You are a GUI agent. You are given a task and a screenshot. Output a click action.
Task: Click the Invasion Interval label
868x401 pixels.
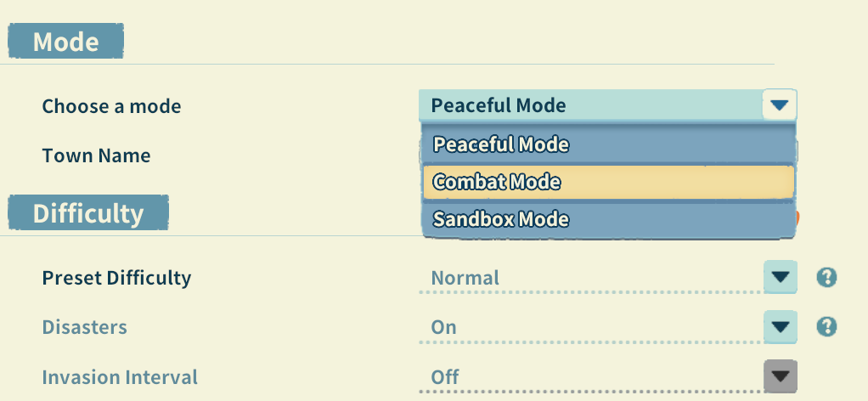[x=120, y=376]
